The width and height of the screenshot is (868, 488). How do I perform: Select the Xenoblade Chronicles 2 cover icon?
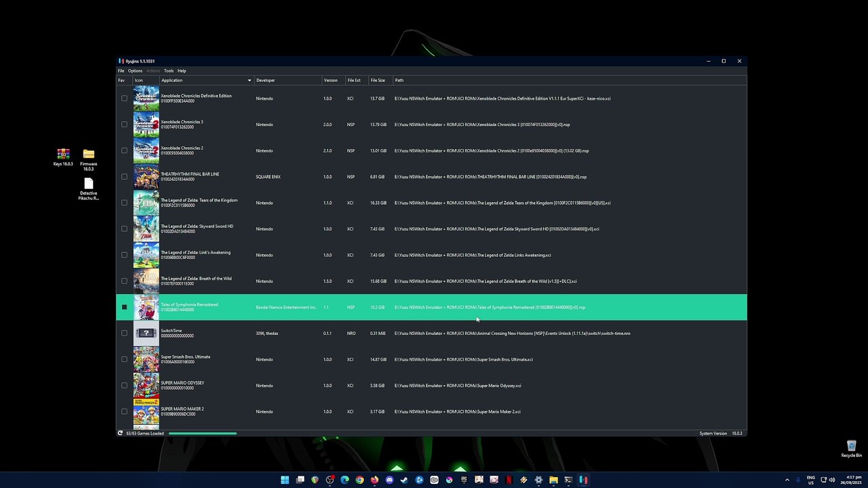pyautogui.click(x=146, y=150)
